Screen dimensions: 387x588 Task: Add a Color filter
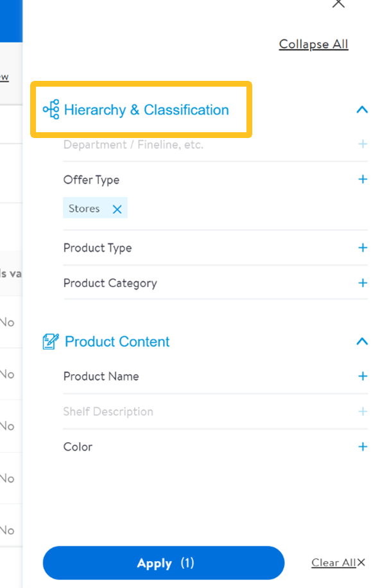363,447
